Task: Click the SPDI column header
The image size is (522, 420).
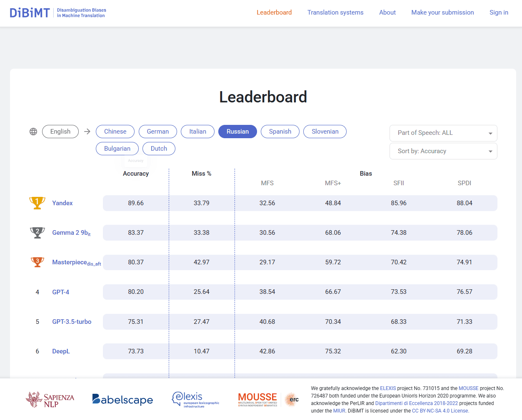Action: 465,183
